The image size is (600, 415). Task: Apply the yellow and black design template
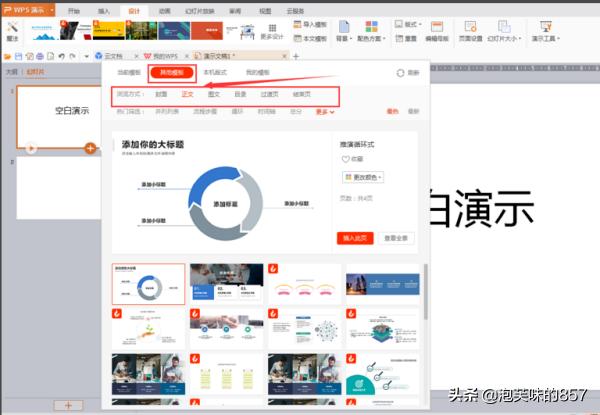point(109,30)
